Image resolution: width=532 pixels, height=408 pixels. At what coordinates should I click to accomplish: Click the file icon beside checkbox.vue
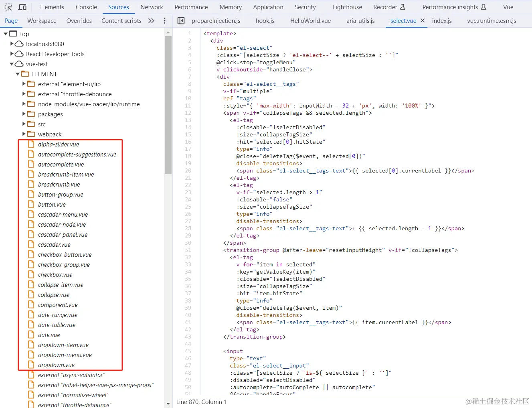(31, 274)
